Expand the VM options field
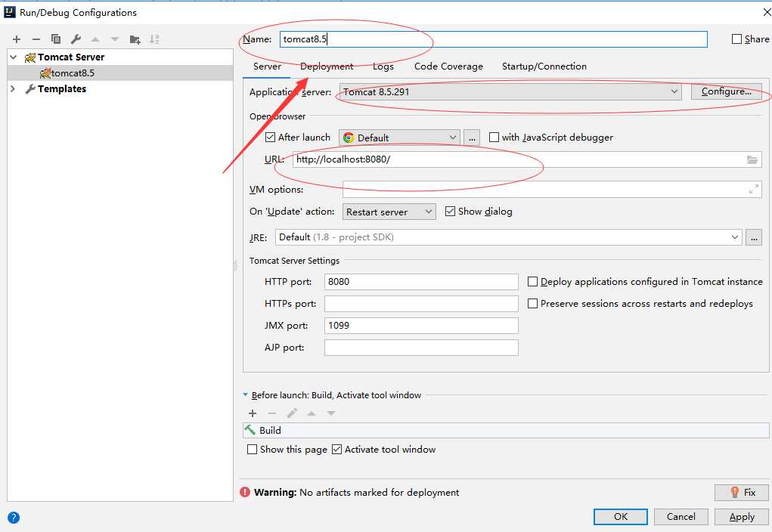The height and width of the screenshot is (532, 772). click(753, 189)
